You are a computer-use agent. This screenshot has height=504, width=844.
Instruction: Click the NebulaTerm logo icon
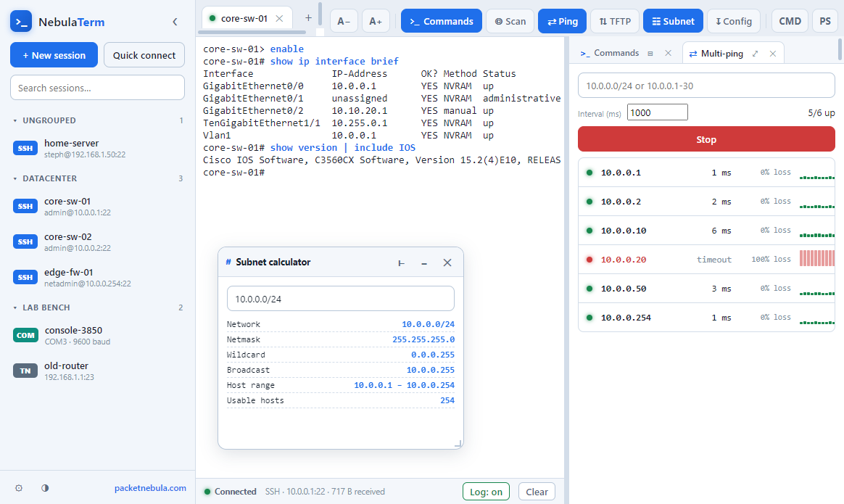coord(21,22)
